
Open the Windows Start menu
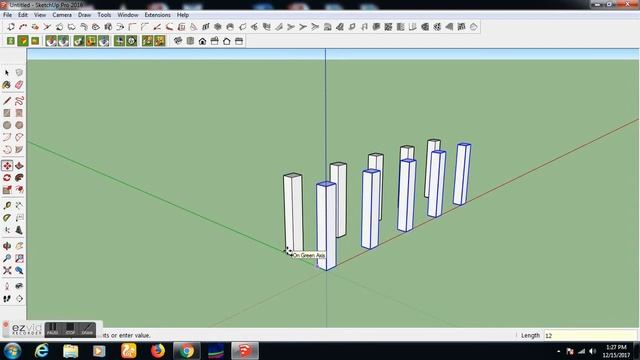(x=13, y=351)
